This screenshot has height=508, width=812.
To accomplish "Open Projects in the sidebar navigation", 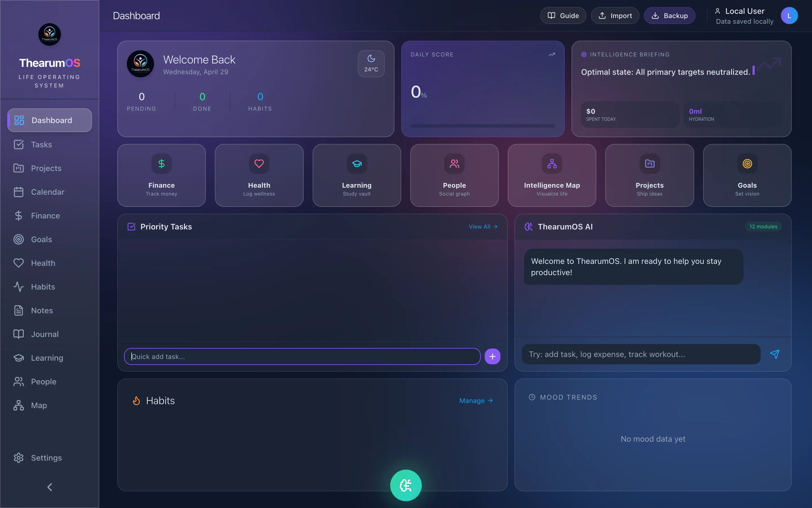I will pos(50,168).
